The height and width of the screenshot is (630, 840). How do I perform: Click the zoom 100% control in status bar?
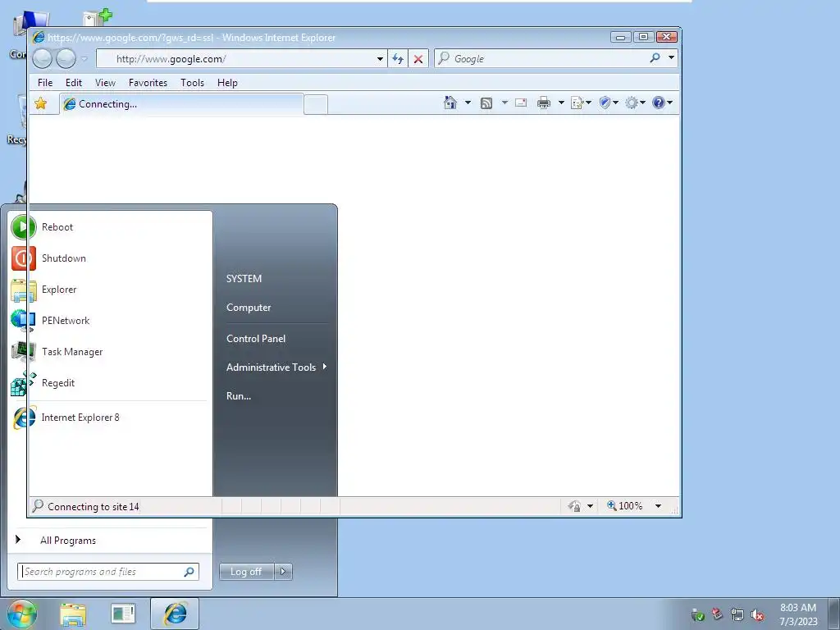coord(624,505)
